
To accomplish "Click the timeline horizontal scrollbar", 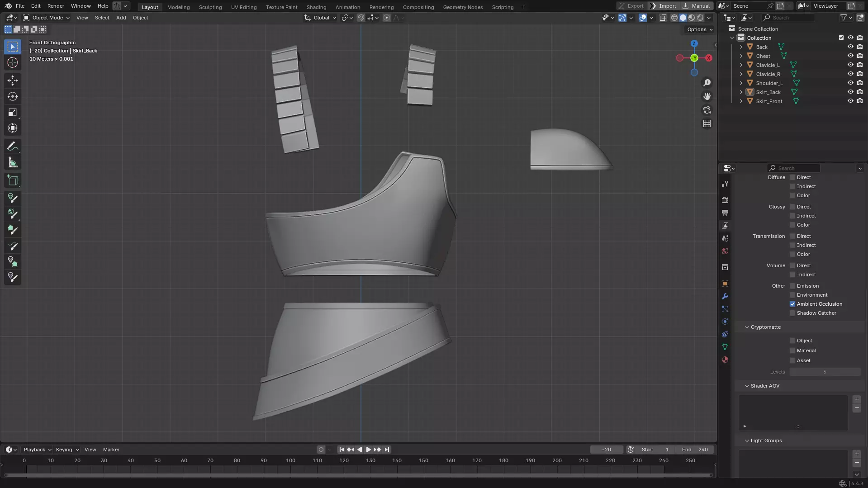I will click(358, 475).
